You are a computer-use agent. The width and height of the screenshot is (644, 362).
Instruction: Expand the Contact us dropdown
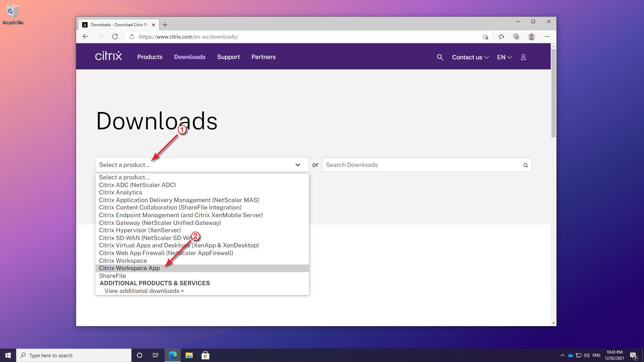(x=470, y=57)
